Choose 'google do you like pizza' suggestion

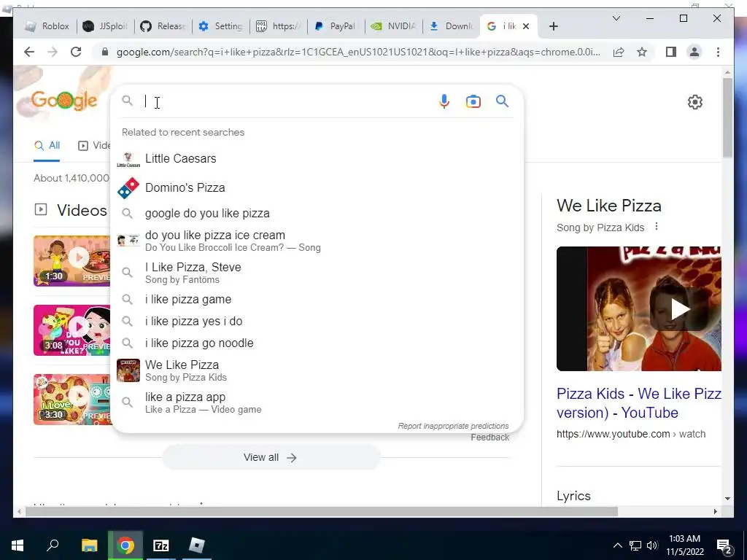coord(317,214)
